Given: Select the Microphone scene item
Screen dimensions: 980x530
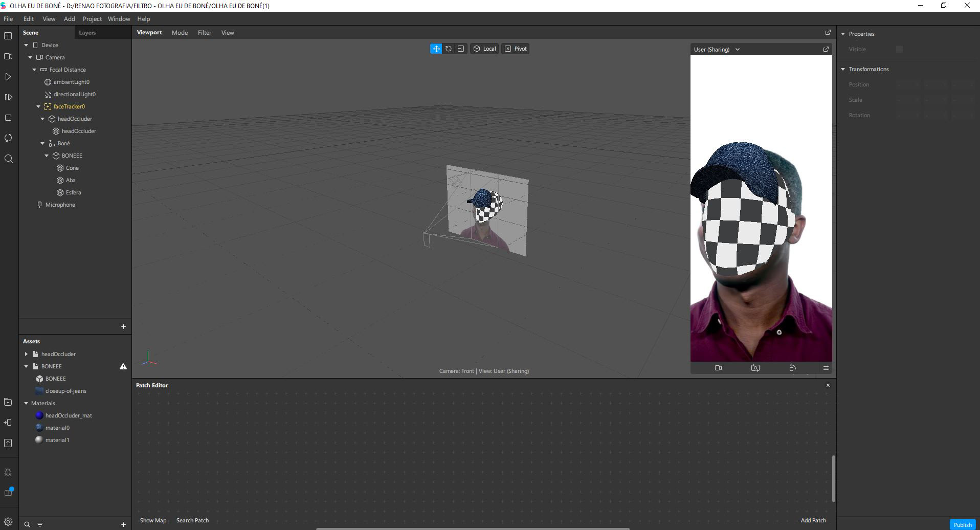Looking at the screenshot, I should [x=60, y=205].
